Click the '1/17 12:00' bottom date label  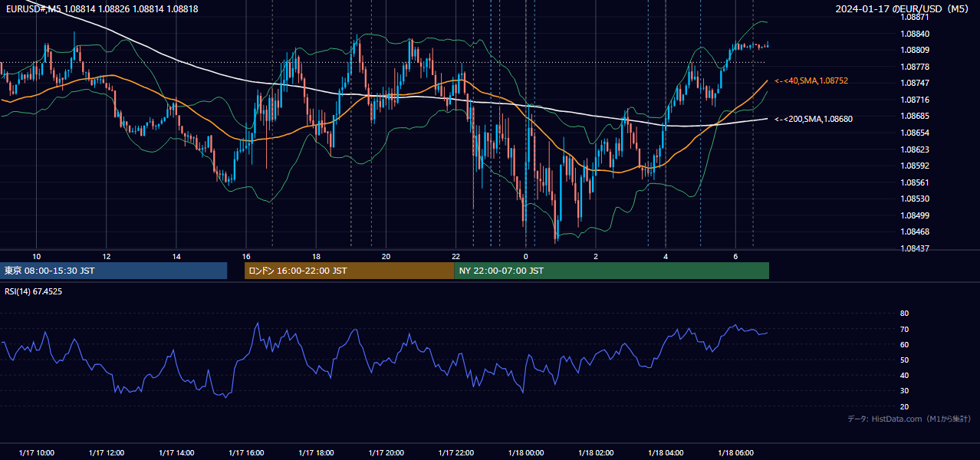point(106,452)
